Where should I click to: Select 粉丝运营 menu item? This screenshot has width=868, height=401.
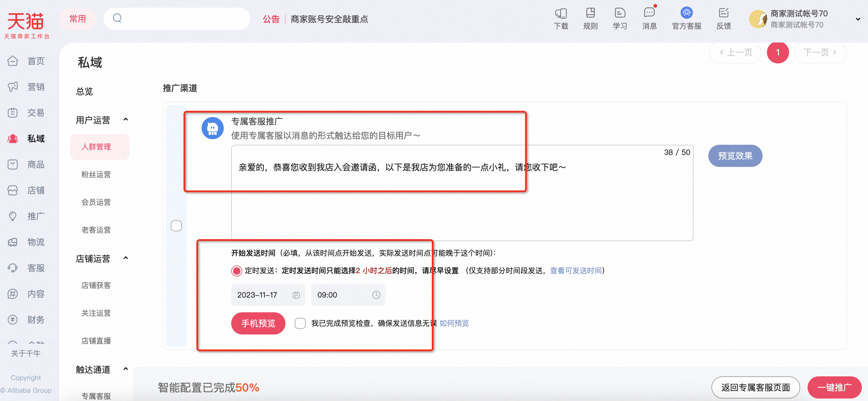[x=96, y=174]
